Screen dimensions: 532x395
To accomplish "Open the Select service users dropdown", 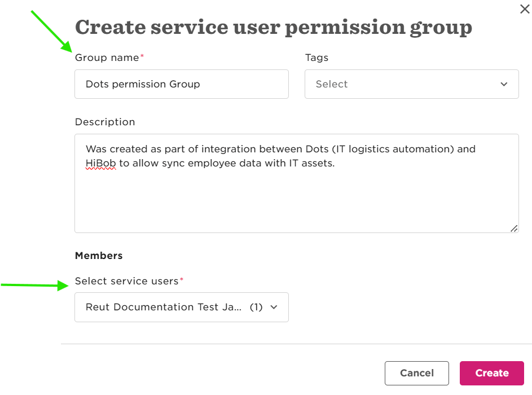I will [182, 307].
